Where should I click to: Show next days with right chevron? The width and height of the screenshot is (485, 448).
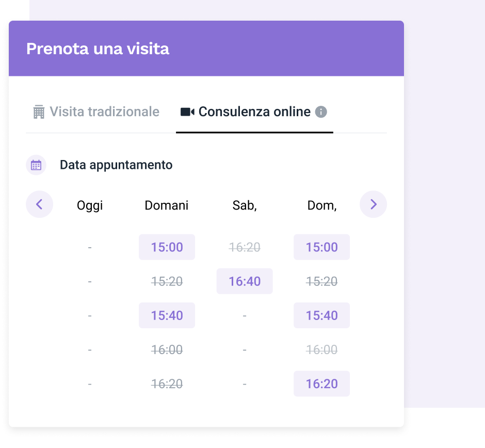[373, 204]
